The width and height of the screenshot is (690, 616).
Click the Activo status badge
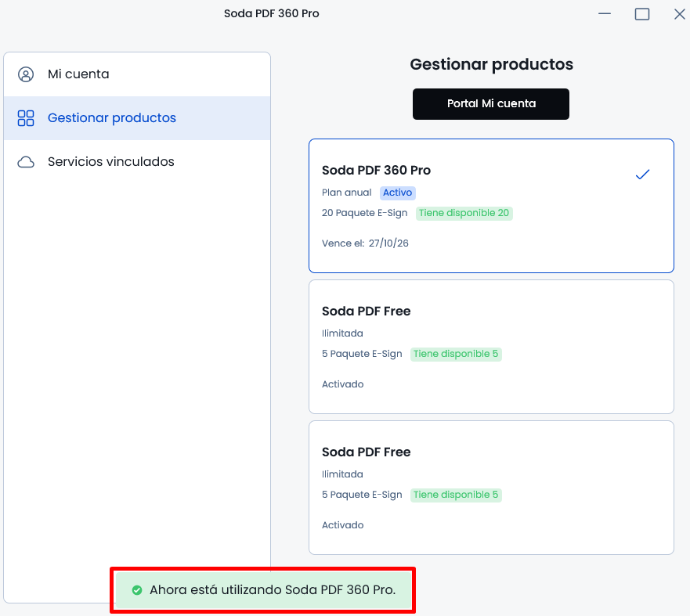397,193
